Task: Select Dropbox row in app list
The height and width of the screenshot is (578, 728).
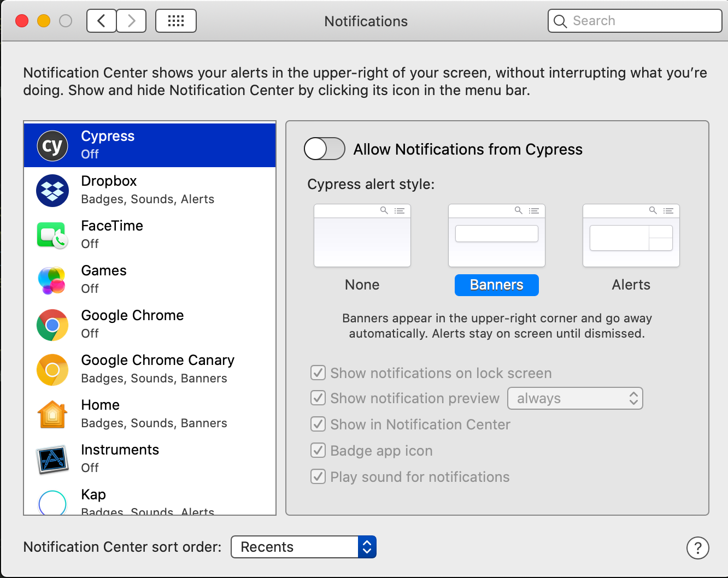Action: point(150,190)
